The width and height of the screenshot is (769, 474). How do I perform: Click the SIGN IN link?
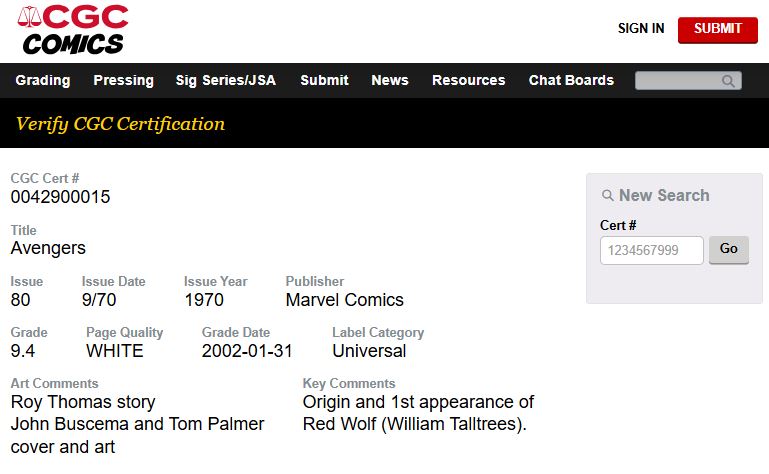641,28
